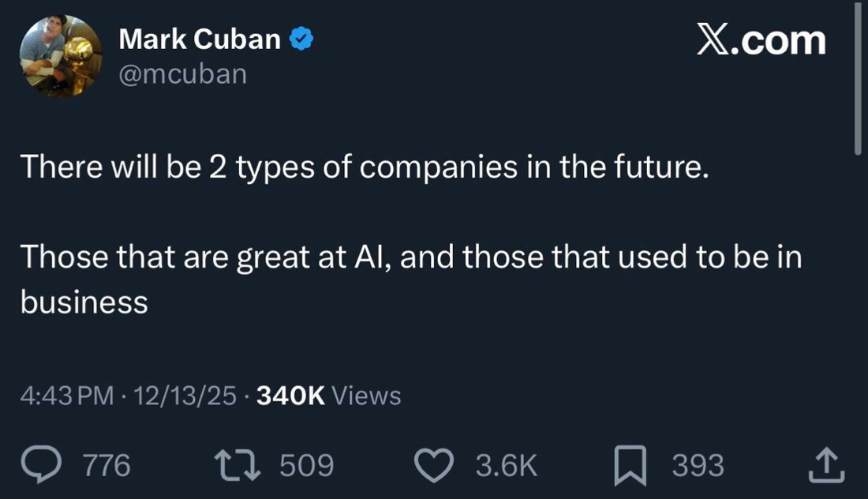Open Mark Cuban's profile picture
This screenshot has height=499, width=868.
click(61, 56)
